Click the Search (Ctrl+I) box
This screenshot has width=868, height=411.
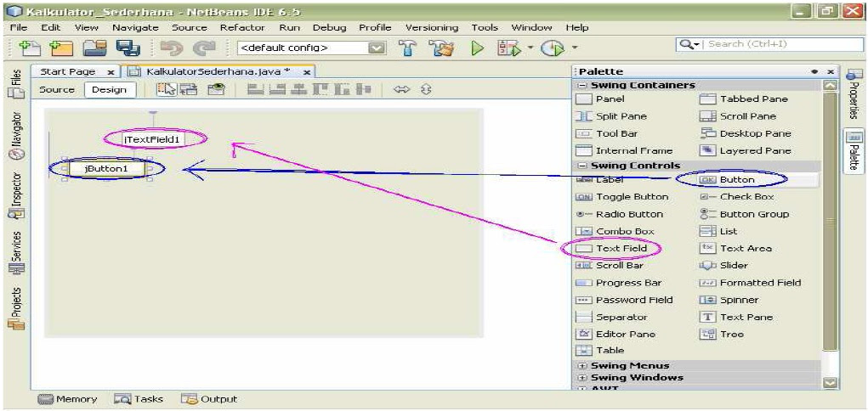pyautogui.click(x=769, y=44)
